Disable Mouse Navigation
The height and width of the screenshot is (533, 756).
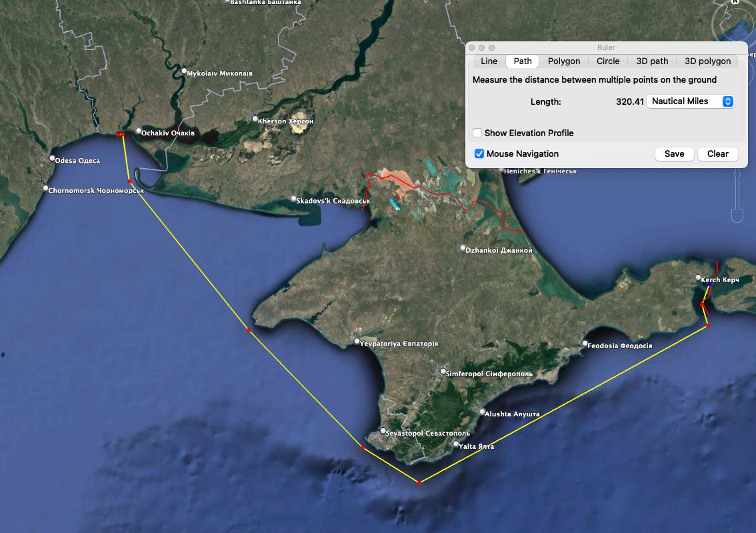pyautogui.click(x=479, y=153)
